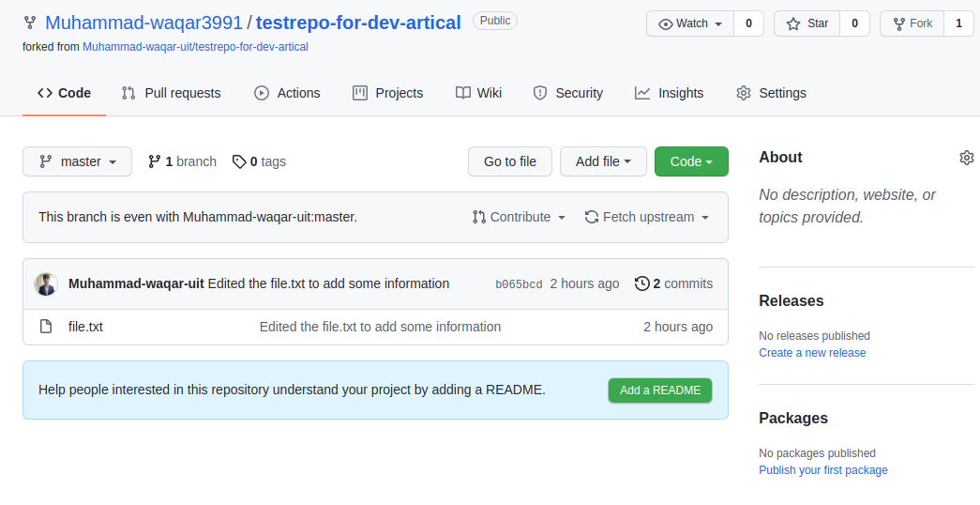Fork this repository
This screenshot has height=505, width=980.
click(x=912, y=23)
